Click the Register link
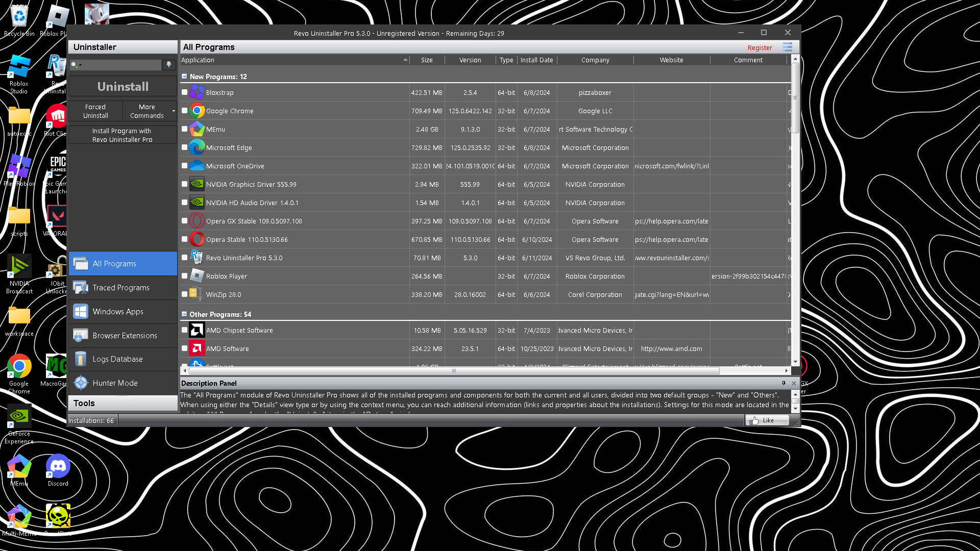Screen dimensions: 980x551 [x=759, y=47]
